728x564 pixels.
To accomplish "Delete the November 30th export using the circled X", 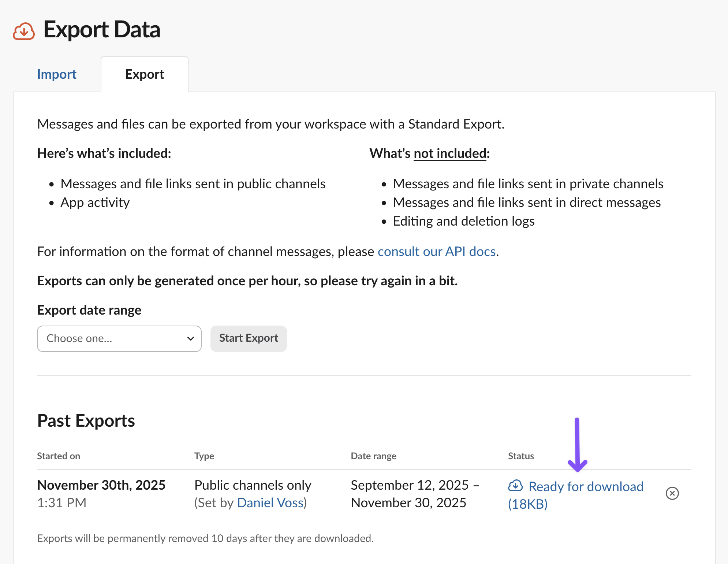I will pos(672,494).
